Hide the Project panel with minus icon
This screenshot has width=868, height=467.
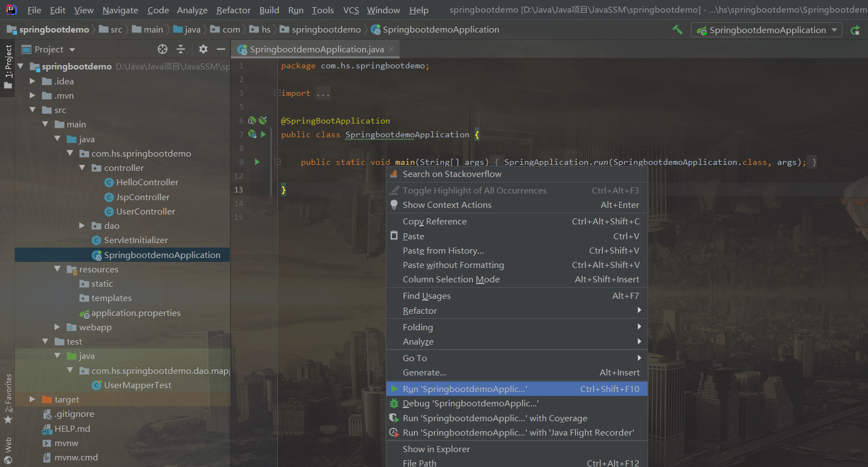point(221,49)
